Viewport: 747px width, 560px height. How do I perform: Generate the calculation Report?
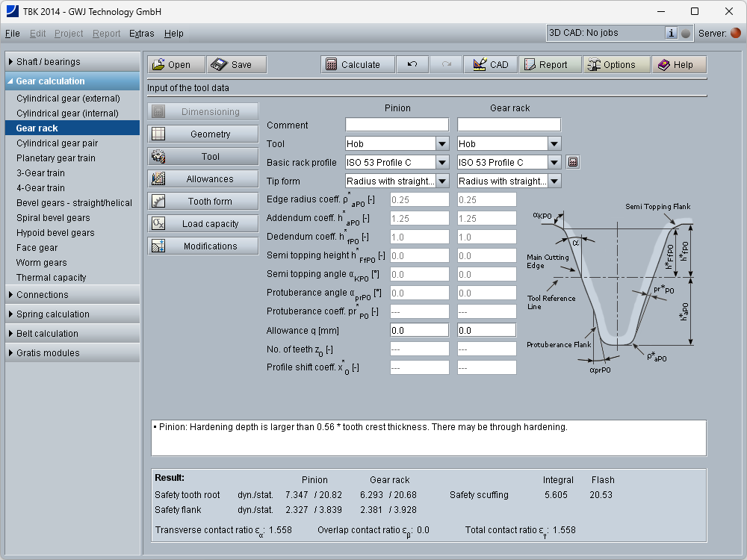(550, 65)
